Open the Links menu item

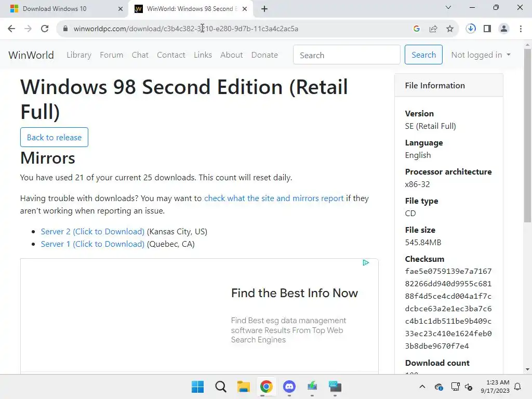(x=203, y=55)
